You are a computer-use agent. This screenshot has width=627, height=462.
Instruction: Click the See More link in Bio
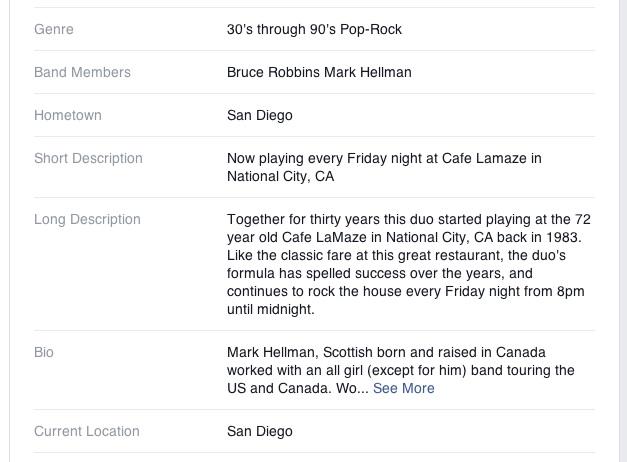coord(403,388)
